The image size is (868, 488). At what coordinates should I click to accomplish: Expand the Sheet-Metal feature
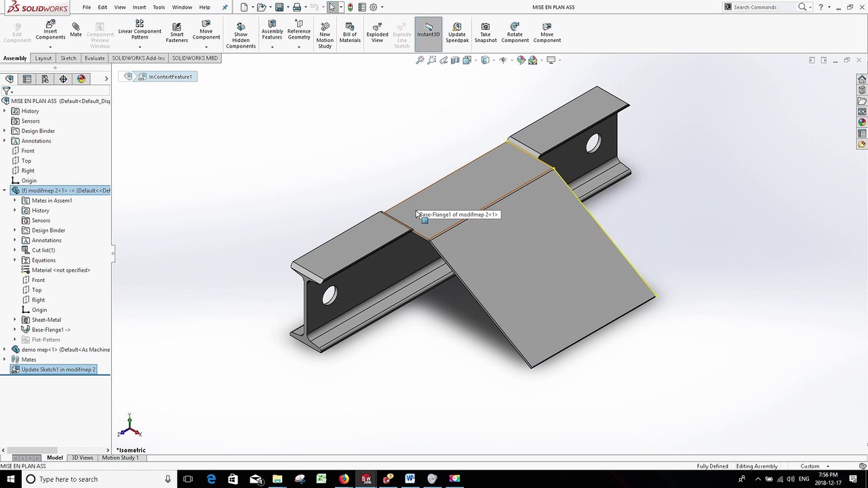(15, 320)
